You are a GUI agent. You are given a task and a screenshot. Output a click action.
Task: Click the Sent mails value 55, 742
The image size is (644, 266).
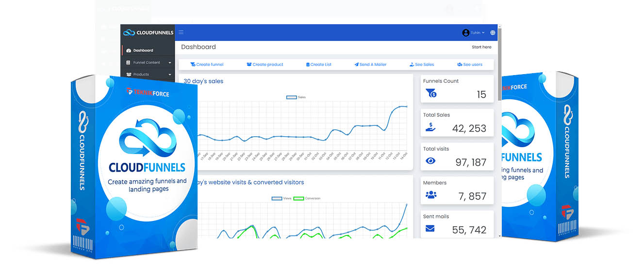point(469,230)
